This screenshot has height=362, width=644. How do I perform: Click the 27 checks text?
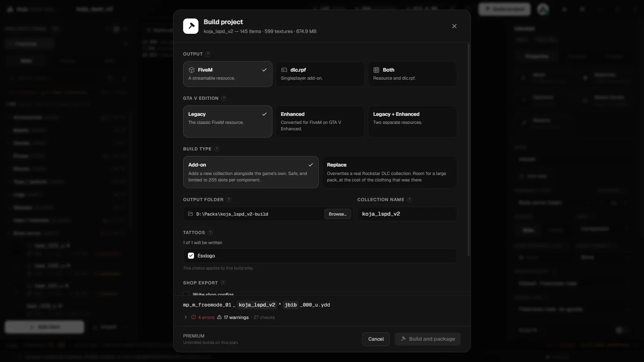264,317
